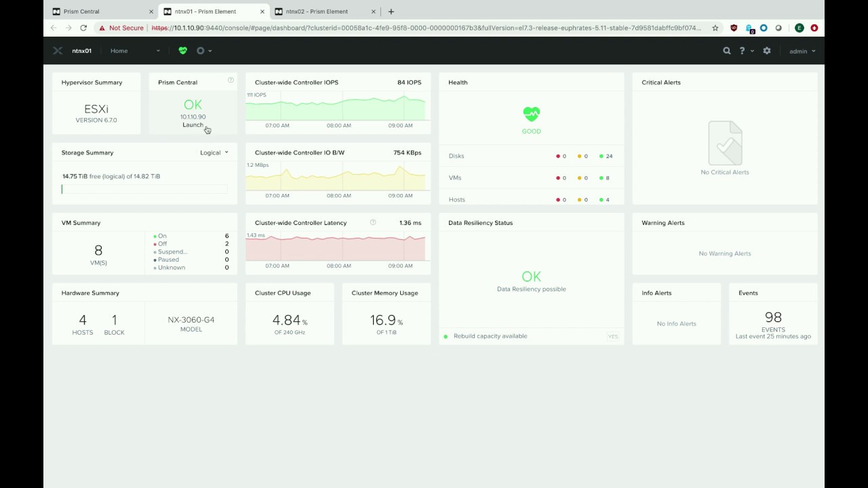
Task: Click the browser address bar URL
Action: (427, 28)
